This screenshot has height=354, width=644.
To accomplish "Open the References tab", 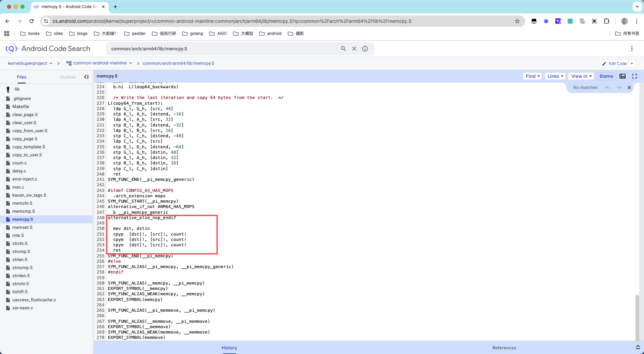I will tap(504, 348).
